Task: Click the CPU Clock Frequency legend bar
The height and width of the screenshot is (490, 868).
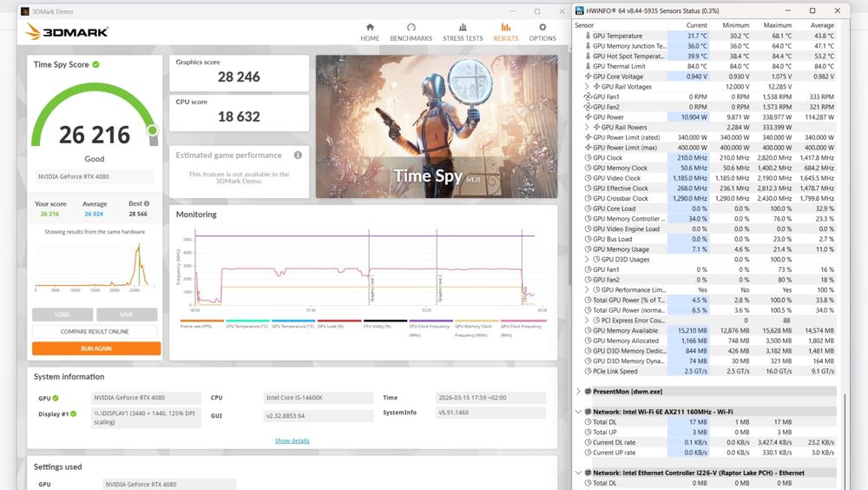Action: [x=431, y=321]
